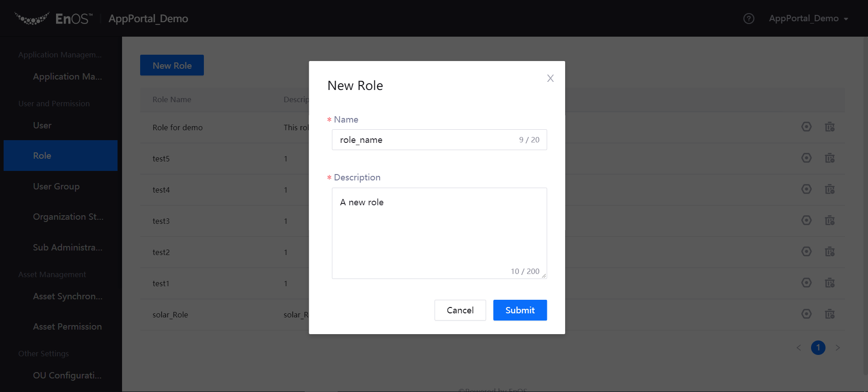The image size is (868, 392).
Task: Click the role Name input field
Action: (425, 140)
